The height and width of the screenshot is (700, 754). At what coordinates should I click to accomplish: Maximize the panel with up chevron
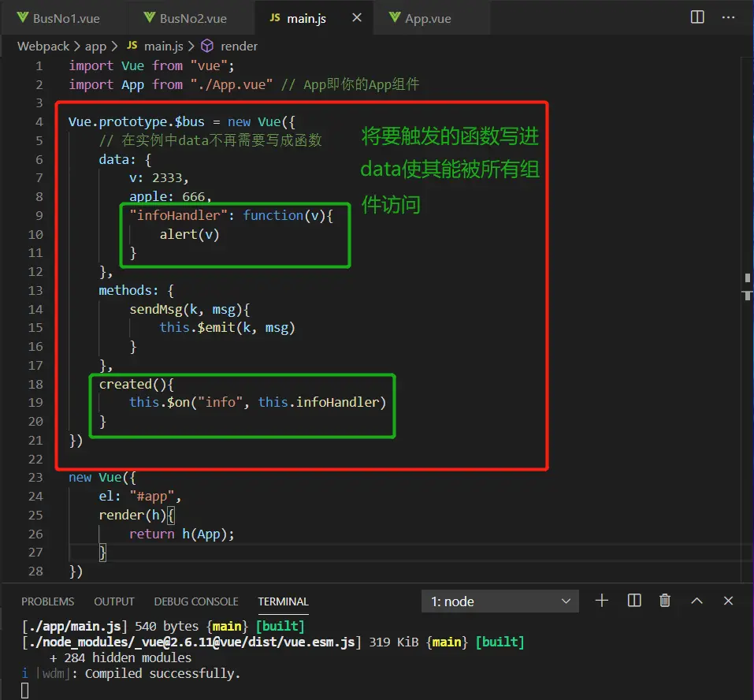tap(696, 601)
